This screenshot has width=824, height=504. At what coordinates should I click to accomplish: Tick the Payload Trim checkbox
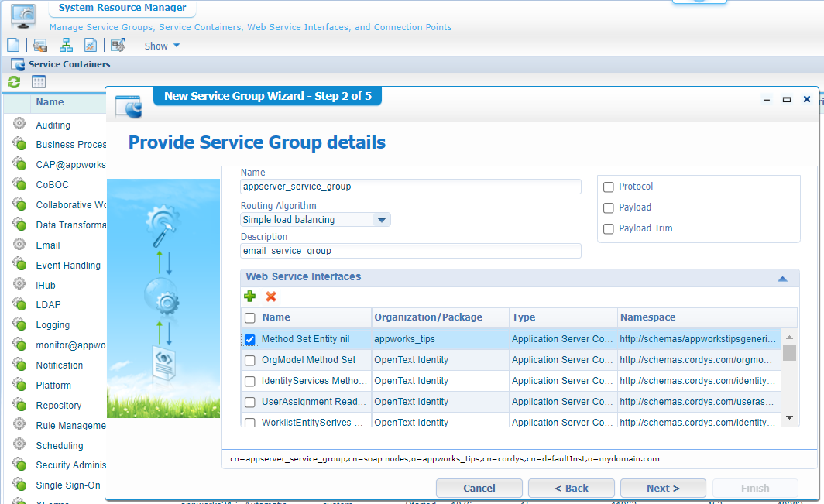(x=609, y=228)
